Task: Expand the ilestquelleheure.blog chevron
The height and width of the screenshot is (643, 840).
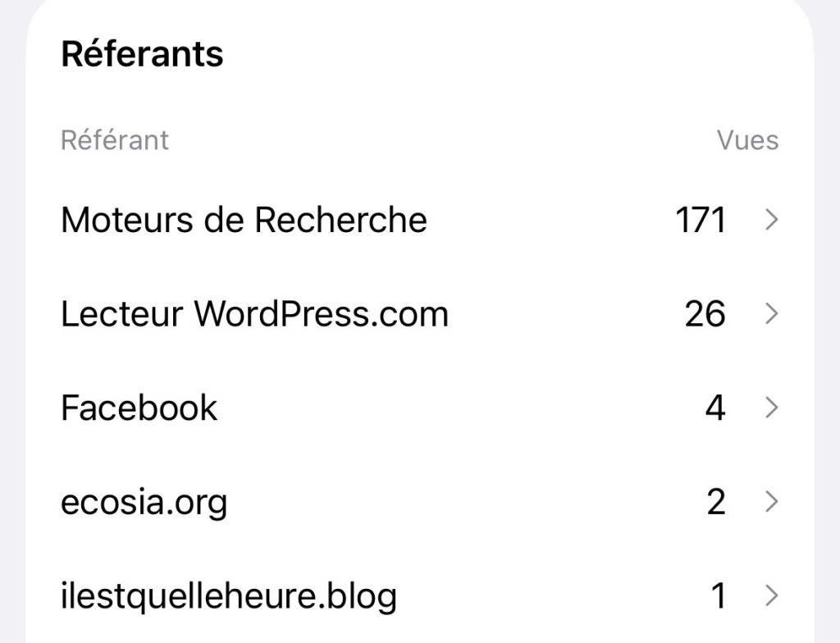Action: (771, 595)
